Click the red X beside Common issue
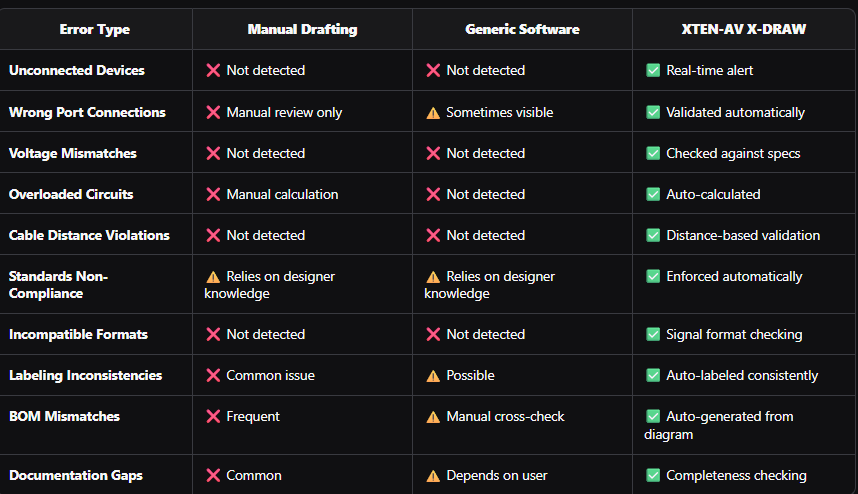This screenshot has width=858, height=494. (x=213, y=376)
